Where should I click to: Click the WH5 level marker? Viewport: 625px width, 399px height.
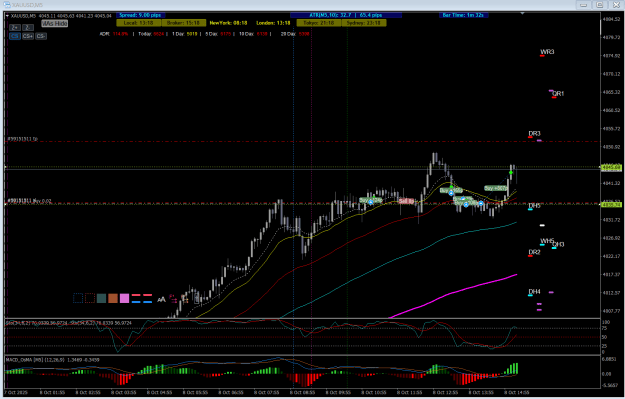(x=546, y=241)
